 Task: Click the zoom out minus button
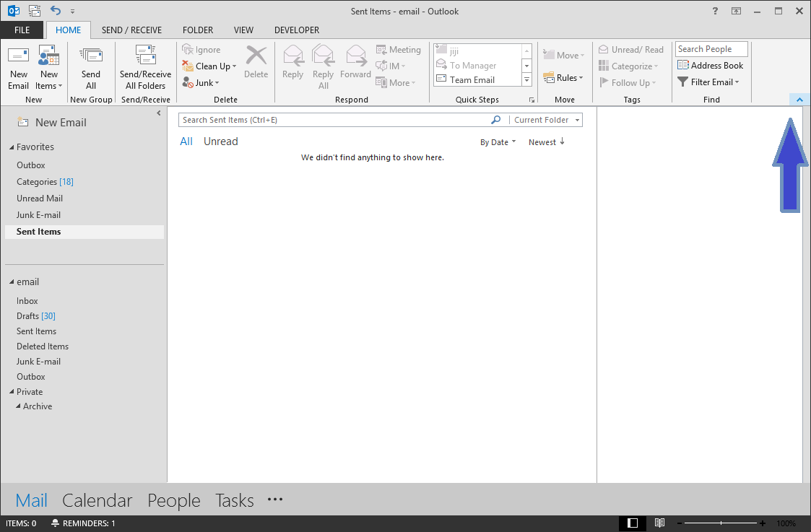[x=680, y=523]
